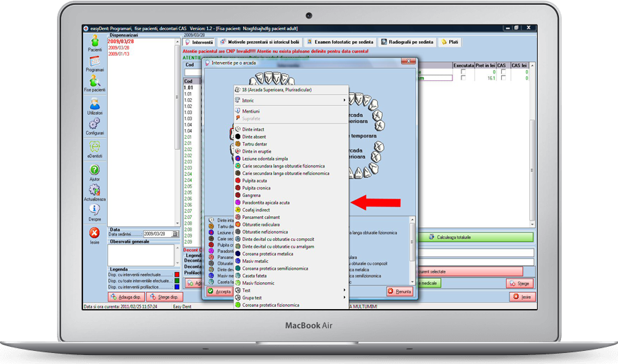Open Configurari gears icon

[x=95, y=126]
